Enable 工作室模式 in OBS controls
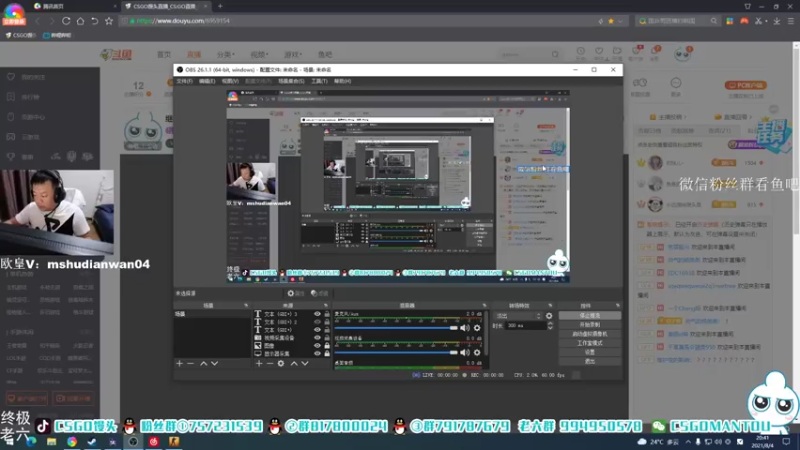Screen dimensions: 800x450 [x=590, y=343]
